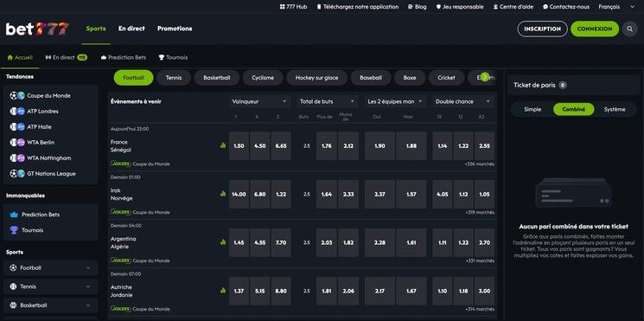Select Cyclisme sport filter pill
This screenshot has height=321, width=644.
263,78
